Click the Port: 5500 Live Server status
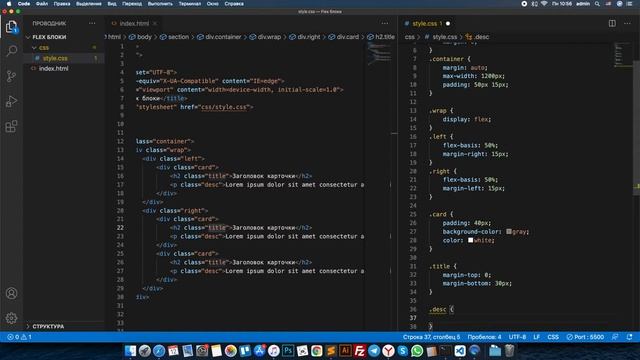The height and width of the screenshot is (360, 640). [x=585, y=337]
